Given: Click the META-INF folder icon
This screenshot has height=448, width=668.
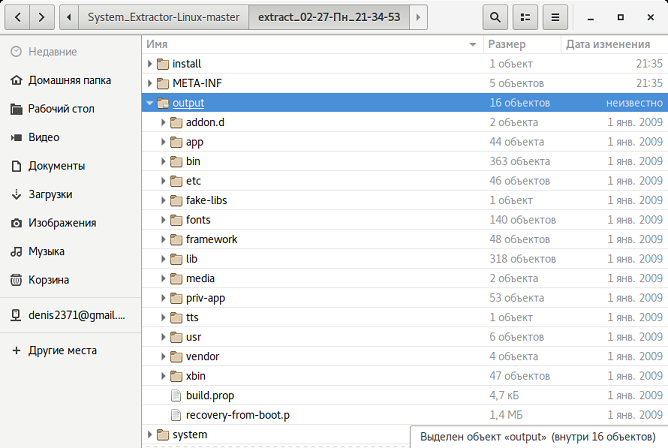Looking at the screenshot, I should coord(163,83).
